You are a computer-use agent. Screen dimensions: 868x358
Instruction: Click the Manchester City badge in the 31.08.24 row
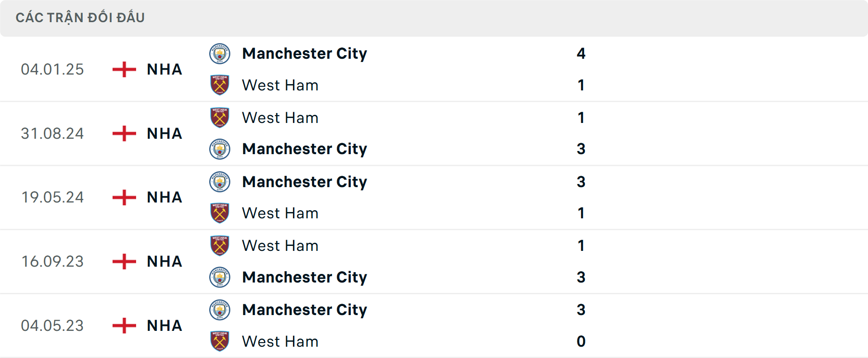[220, 149]
